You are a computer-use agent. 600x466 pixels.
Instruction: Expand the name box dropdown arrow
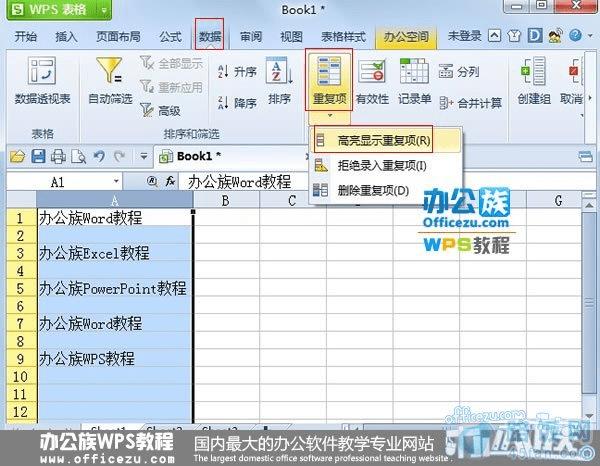click(116, 181)
